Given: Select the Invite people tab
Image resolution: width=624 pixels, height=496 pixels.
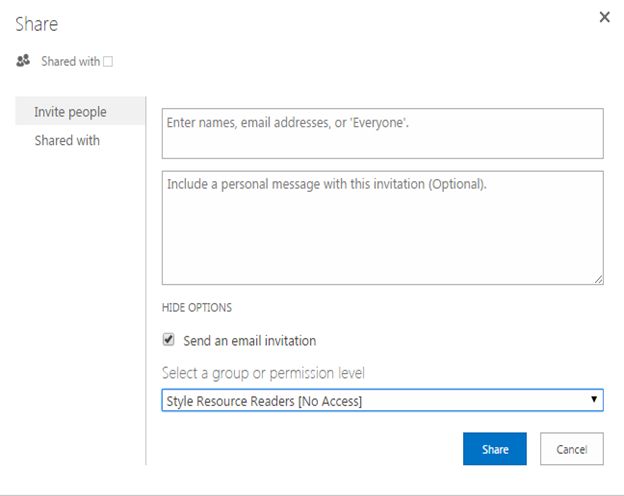Looking at the screenshot, I should pyautogui.click(x=70, y=112).
